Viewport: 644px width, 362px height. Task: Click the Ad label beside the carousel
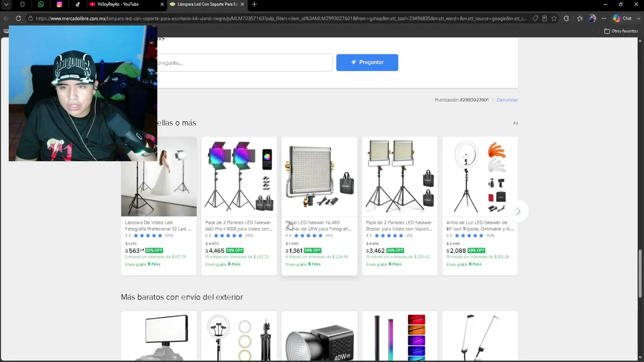[515, 123]
